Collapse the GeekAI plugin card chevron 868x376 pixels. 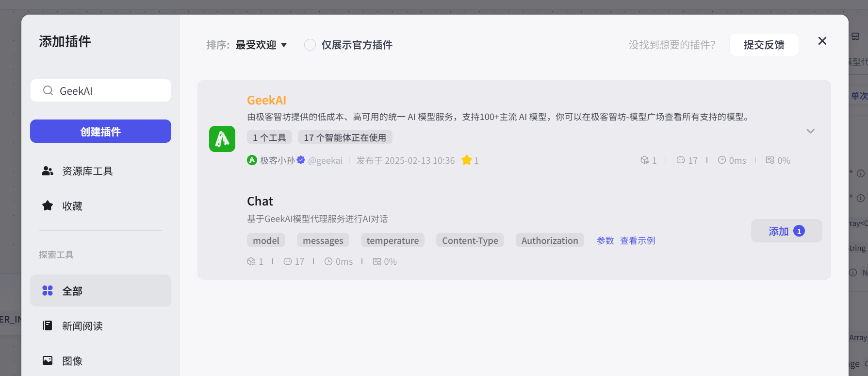pos(811,131)
